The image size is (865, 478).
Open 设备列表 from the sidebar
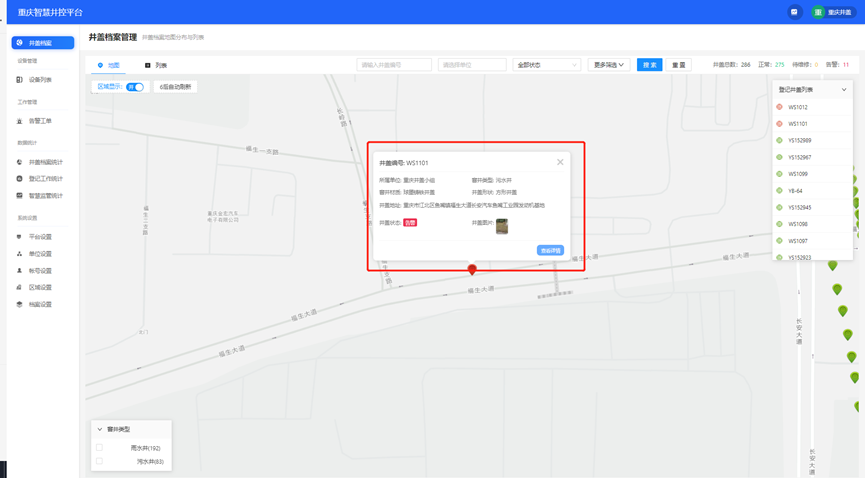point(40,79)
